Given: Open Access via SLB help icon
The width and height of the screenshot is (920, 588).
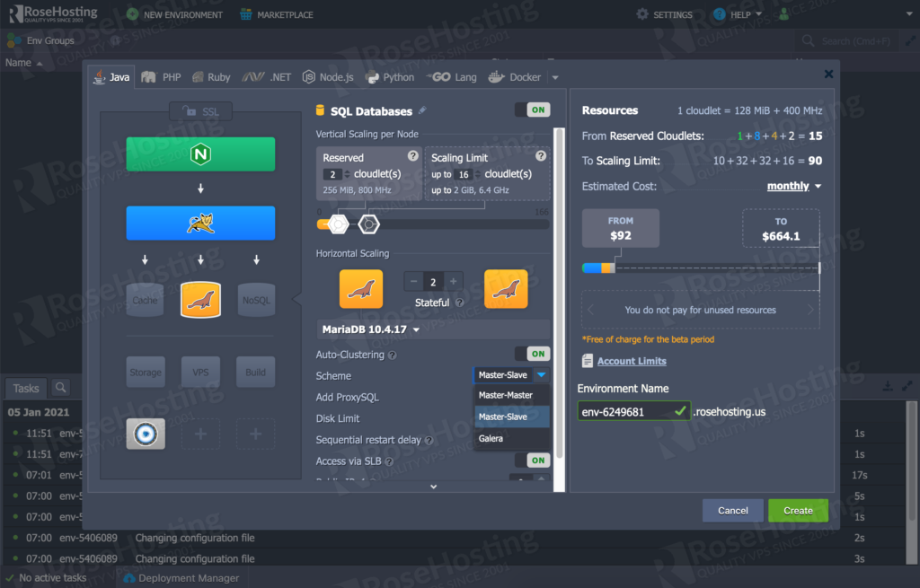Looking at the screenshot, I should tap(389, 462).
